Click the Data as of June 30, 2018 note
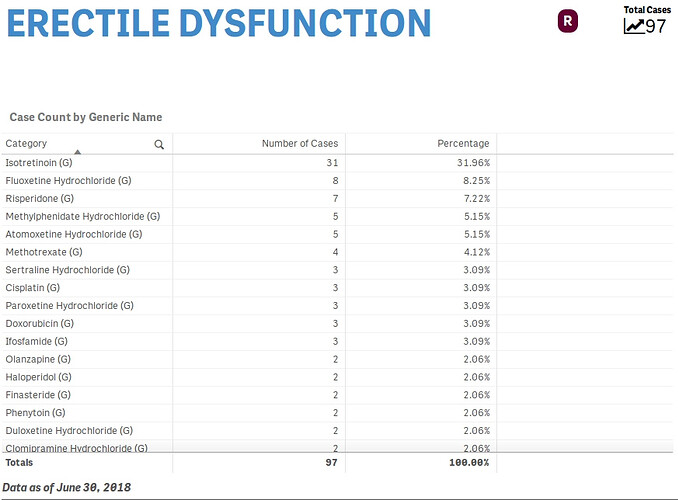 click(67, 487)
